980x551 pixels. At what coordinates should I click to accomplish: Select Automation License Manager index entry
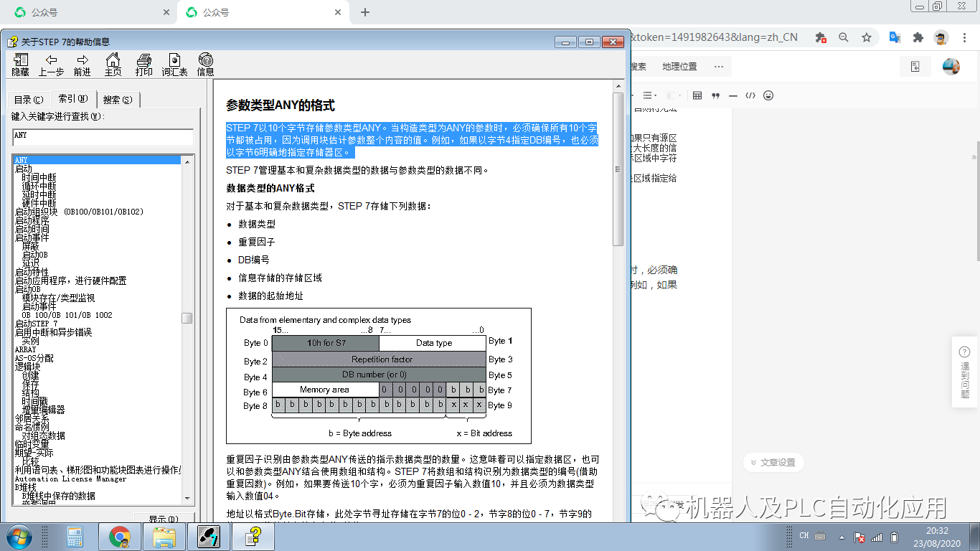[x=70, y=479]
